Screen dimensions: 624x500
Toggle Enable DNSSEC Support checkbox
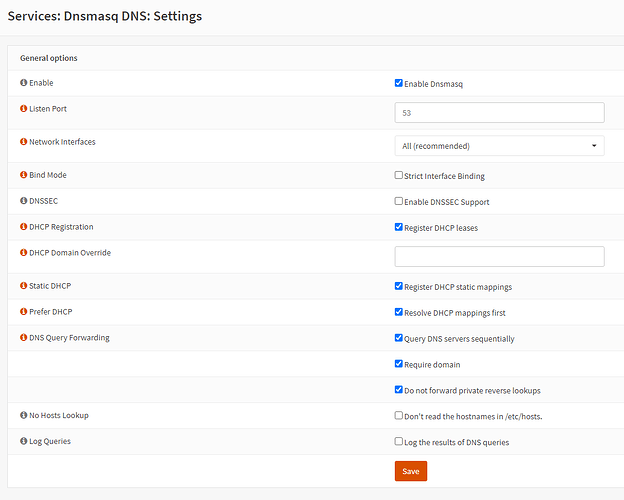[x=399, y=202]
